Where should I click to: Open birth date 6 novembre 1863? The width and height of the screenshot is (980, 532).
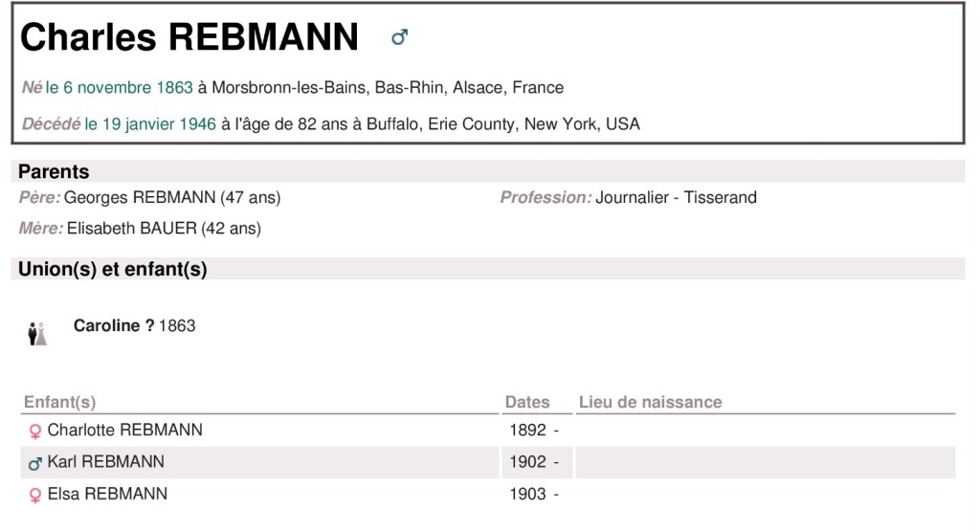(x=128, y=88)
